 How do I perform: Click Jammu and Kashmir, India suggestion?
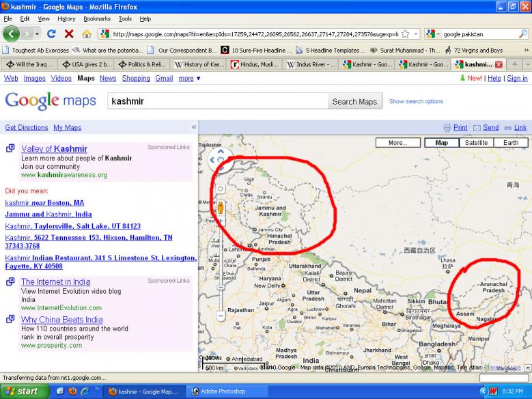point(48,215)
